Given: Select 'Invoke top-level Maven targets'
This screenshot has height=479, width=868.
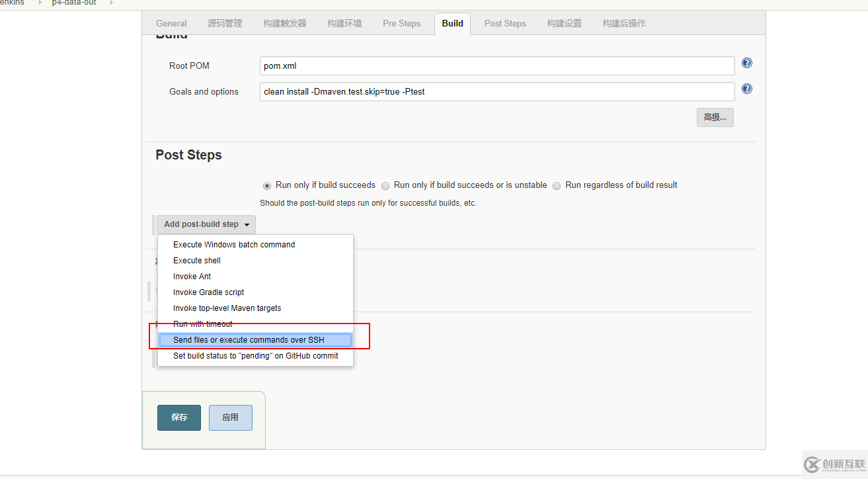Looking at the screenshot, I should click(x=255, y=308).
